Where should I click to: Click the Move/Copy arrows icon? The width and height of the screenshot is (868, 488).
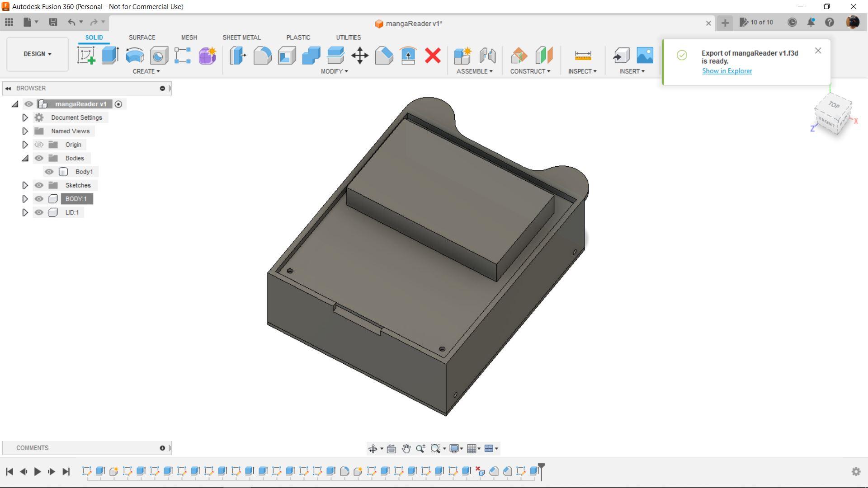pos(360,56)
